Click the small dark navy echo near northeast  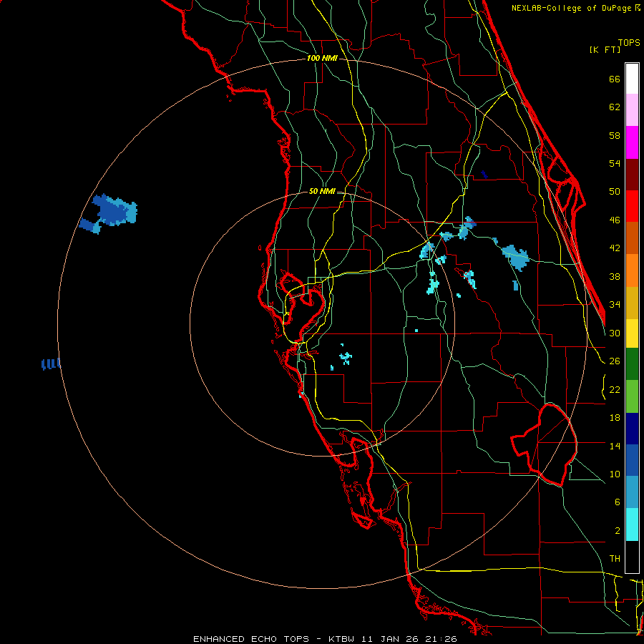tap(484, 175)
